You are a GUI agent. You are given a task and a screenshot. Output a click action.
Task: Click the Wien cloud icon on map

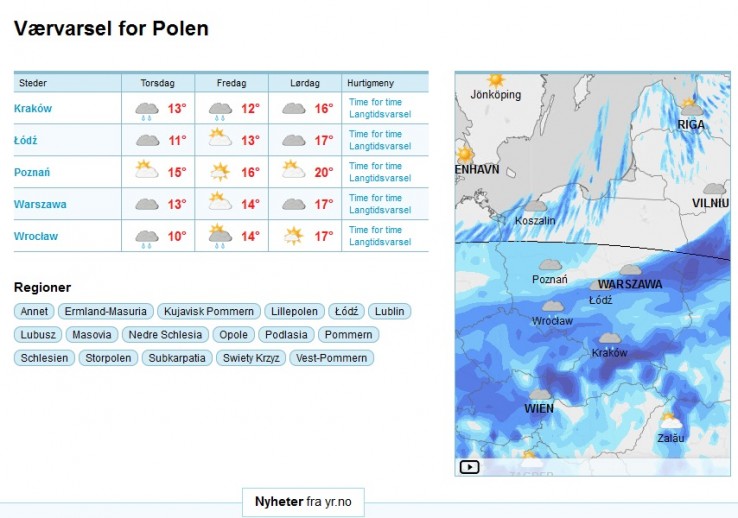pos(540,394)
